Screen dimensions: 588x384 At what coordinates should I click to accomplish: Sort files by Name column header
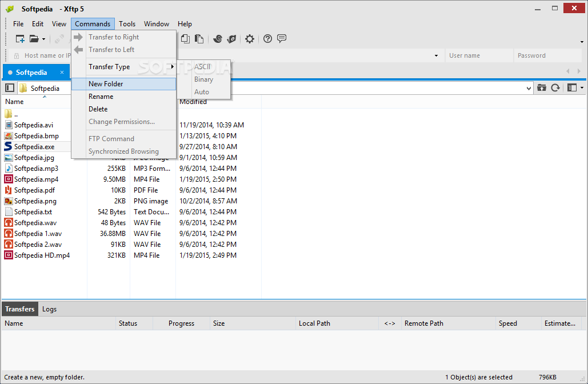[x=36, y=102]
